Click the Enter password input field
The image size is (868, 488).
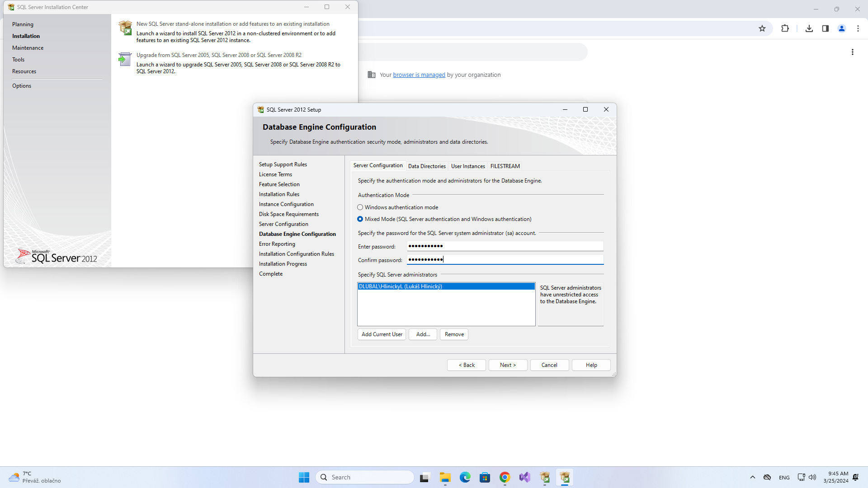[x=505, y=246]
